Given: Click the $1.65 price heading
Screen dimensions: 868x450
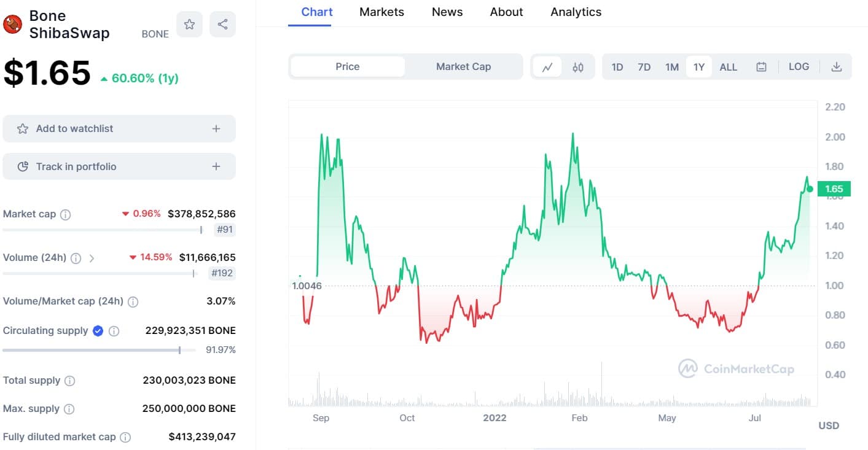Looking at the screenshot, I should pyautogui.click(x=47, y=73).
